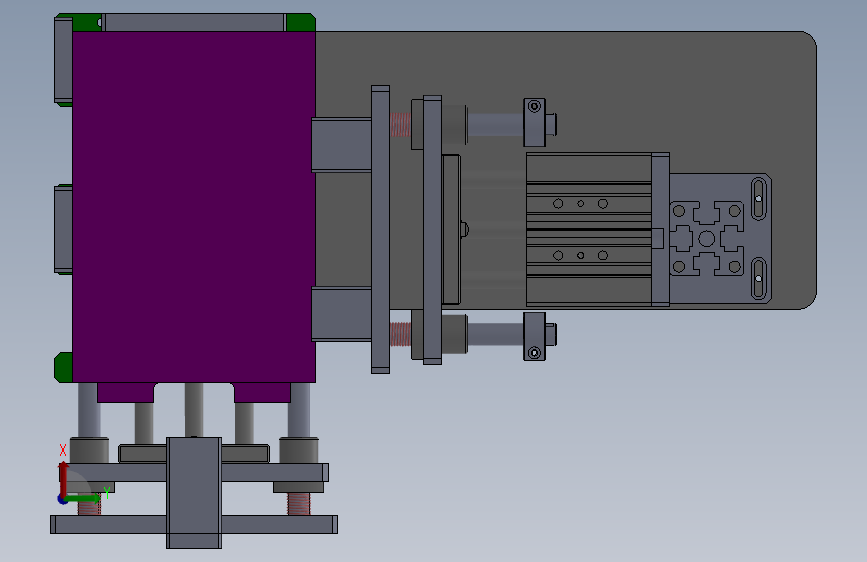Screen dimensions: 867x562
Task: Select the lower guide rod between plate and collar
Action: 495,335
